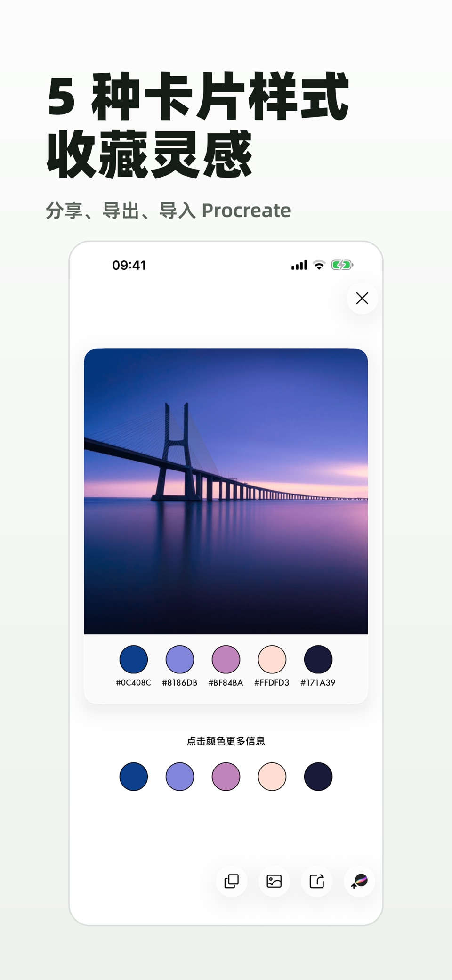Open the bridge sunset photo
The image size is (452, 980).
(x=226, y=491)
